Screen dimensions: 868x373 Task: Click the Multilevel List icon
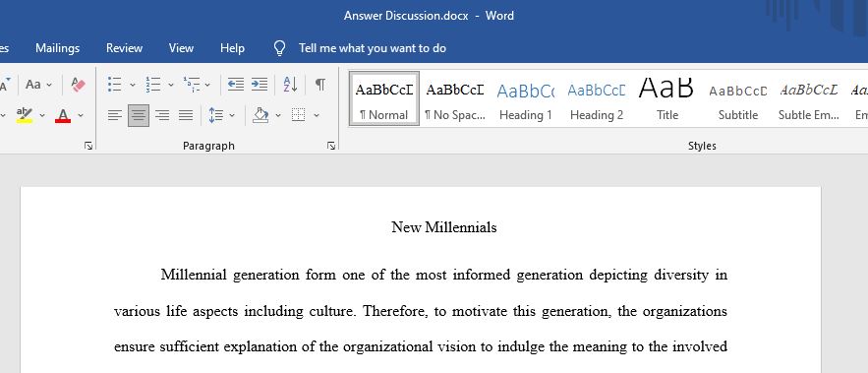point(192,85)
